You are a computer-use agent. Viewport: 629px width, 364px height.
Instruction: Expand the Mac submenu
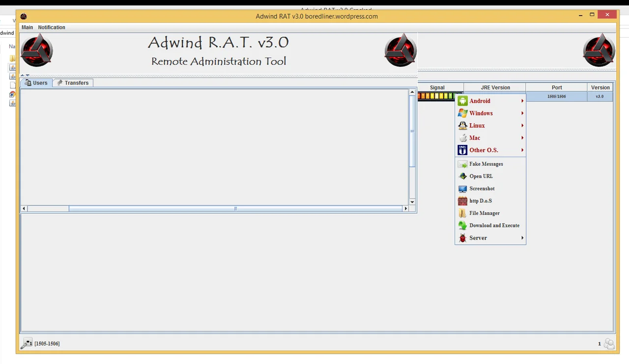pos(474,138)
